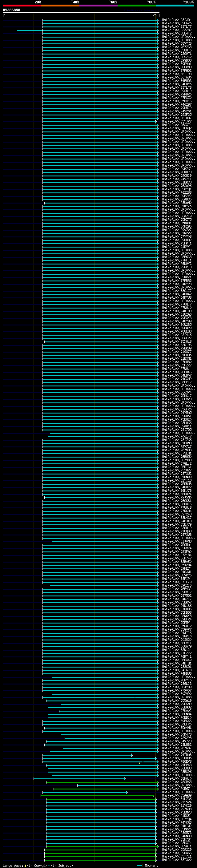Select the UniRef100_C5GAI2 entry

(x=176, y=626)
